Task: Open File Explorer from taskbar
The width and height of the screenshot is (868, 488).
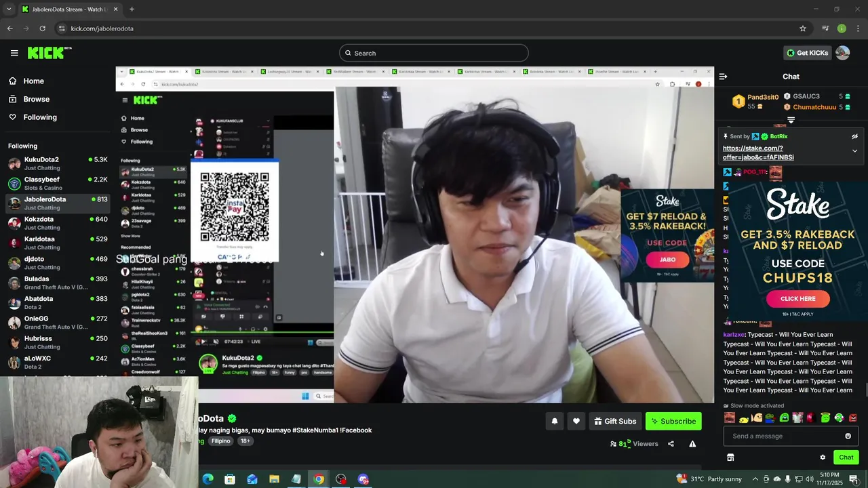Action: 274,479
